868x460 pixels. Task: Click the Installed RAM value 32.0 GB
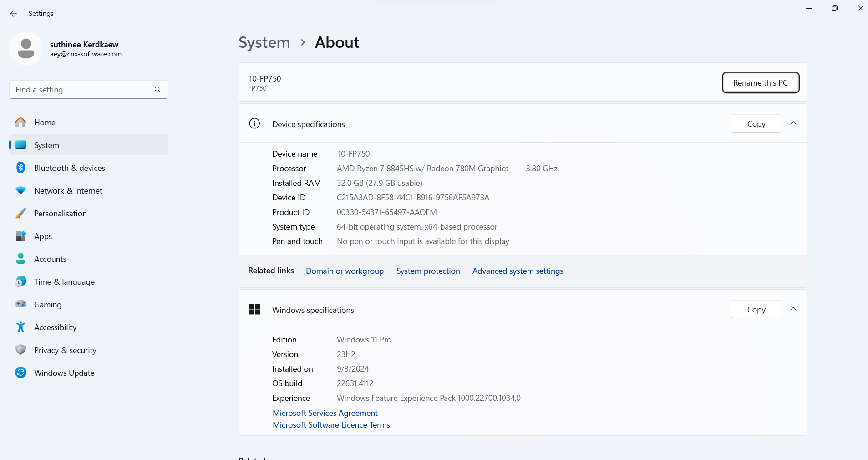click(379, 183)
